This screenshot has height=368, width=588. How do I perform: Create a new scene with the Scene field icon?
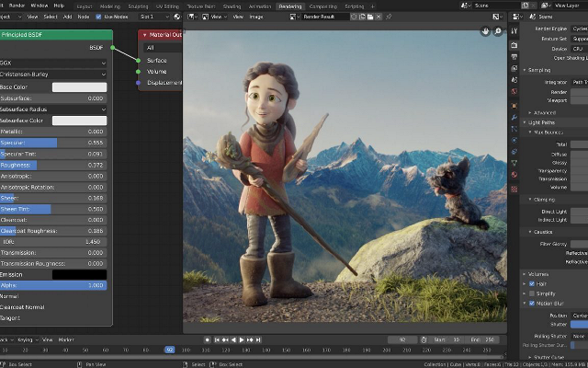coord(525,6)
